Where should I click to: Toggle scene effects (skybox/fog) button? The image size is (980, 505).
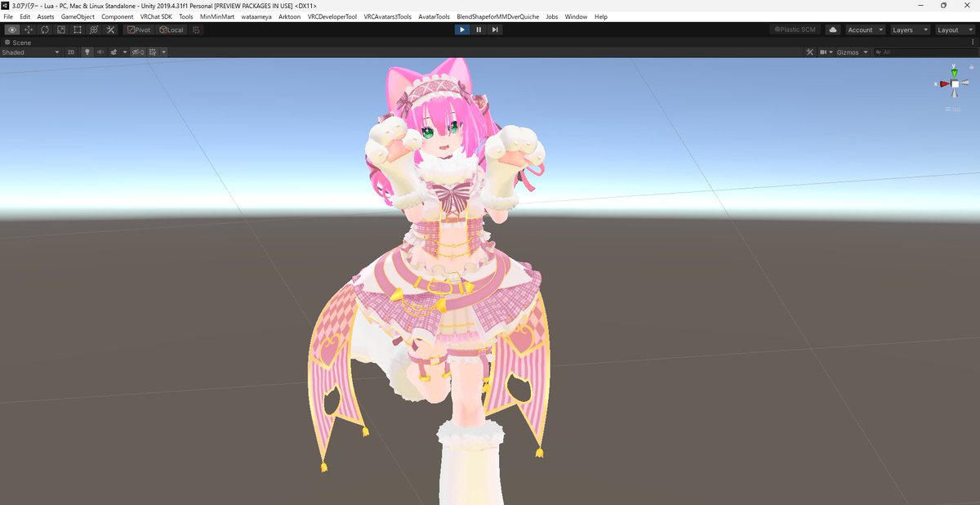[x=114, y=52]
